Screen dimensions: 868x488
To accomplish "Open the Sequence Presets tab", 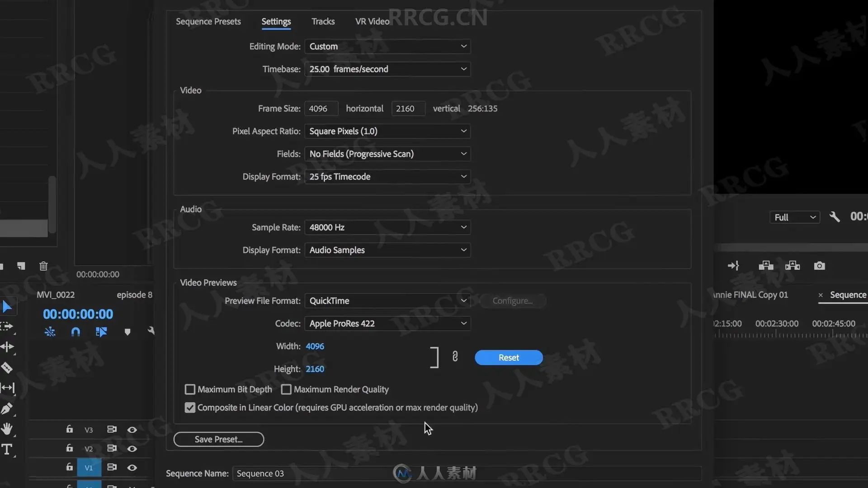I will click(208, 21).
